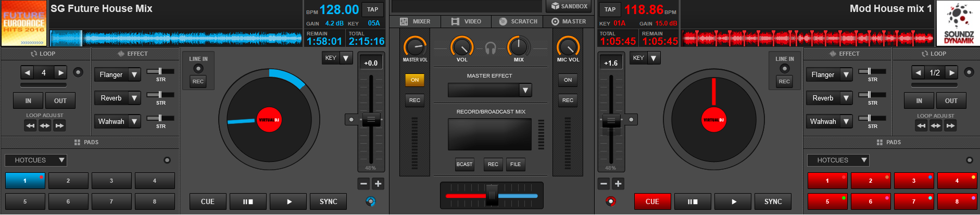
Task: Toggle the right pads circle button
Action: click(x=969, y=160)
